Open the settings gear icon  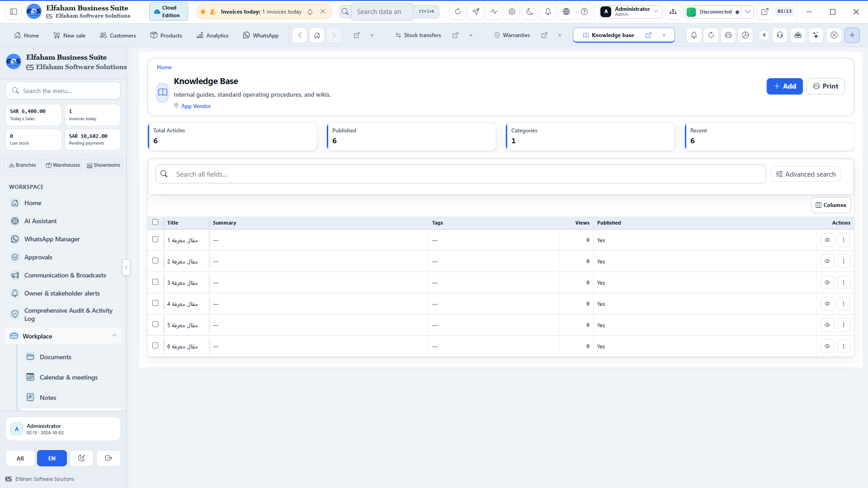pyautogui.click(x=512, y=12)
